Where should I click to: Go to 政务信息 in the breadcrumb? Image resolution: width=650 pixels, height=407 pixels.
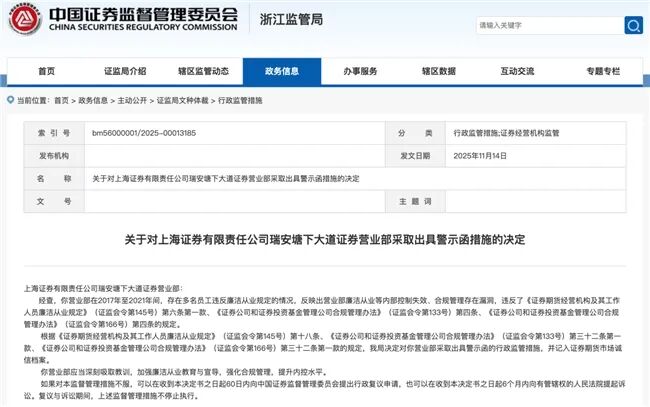point(93,100)
